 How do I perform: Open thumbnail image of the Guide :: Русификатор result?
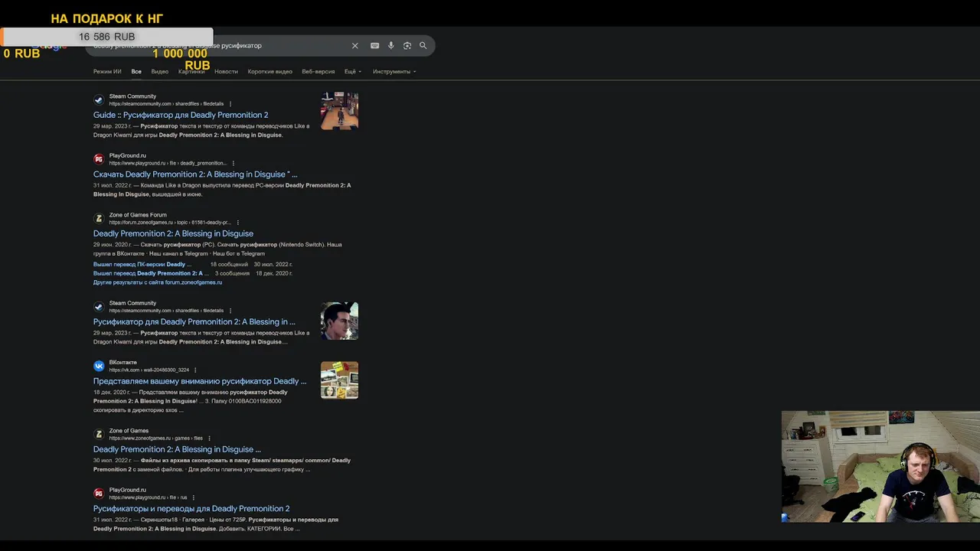(x=339, y=111)
